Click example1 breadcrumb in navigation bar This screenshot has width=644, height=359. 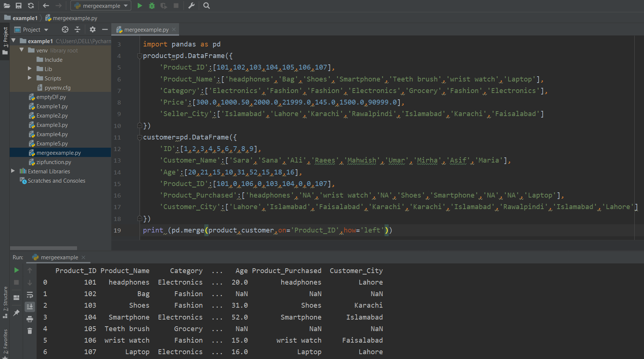[x=25, y=18]
